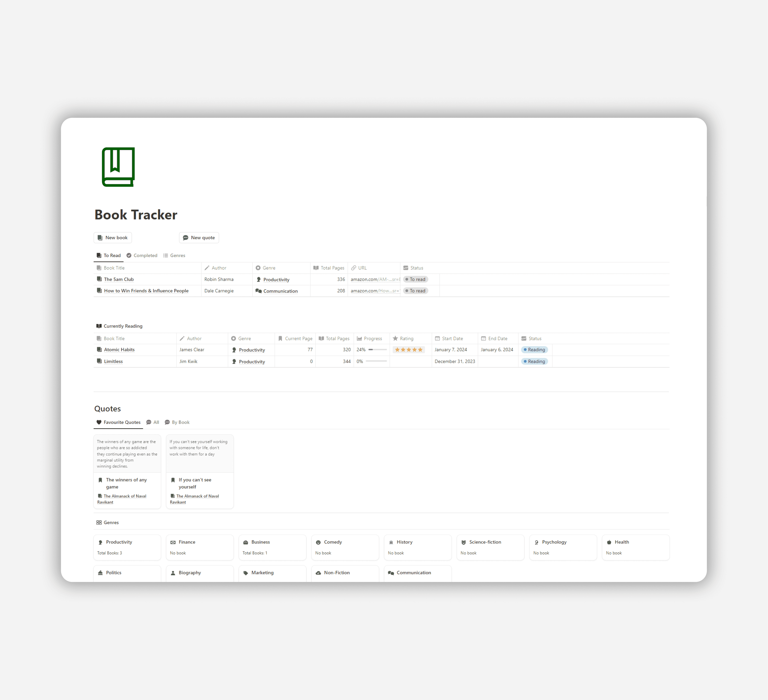Click the Limitless start date December 31, 2023
Screen dimensions: 768x700
[x=455, y=361]
